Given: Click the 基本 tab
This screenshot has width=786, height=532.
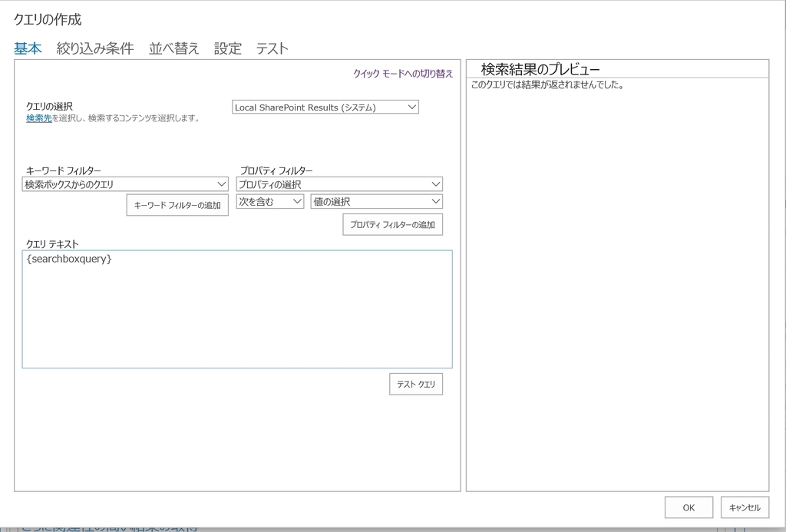Looking at the screenshot, I should [28, 48].
